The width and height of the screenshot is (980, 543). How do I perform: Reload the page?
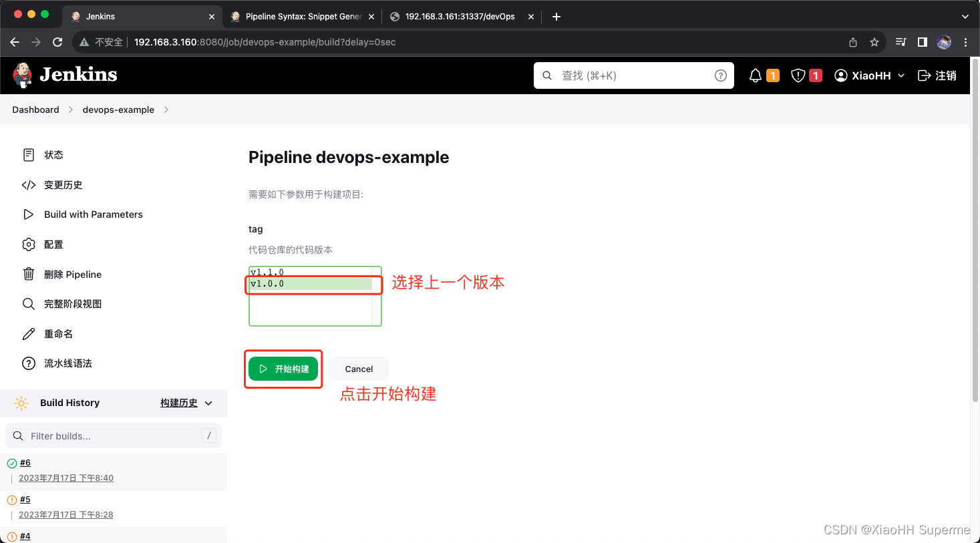[x=57, y=42]
